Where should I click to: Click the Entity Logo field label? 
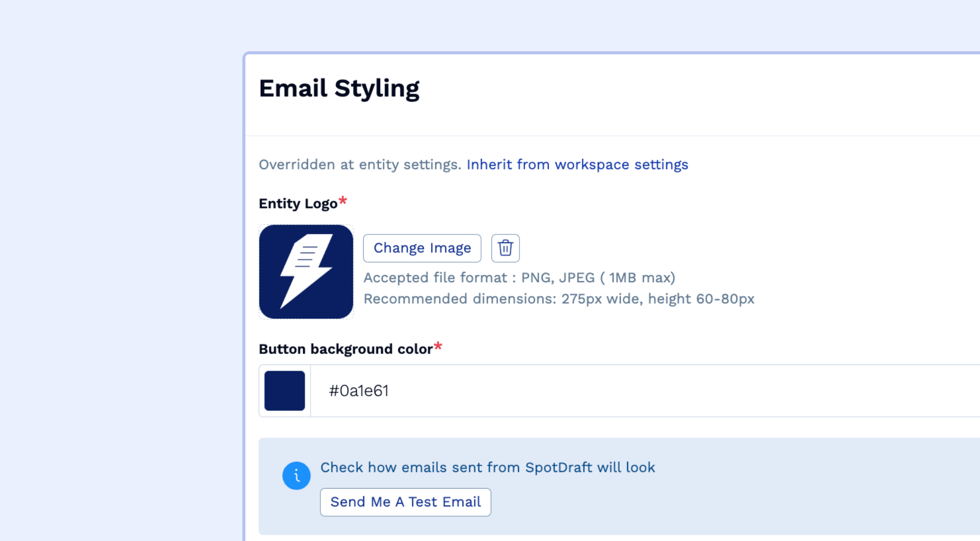pyautogui.click(x=298, y=204)
